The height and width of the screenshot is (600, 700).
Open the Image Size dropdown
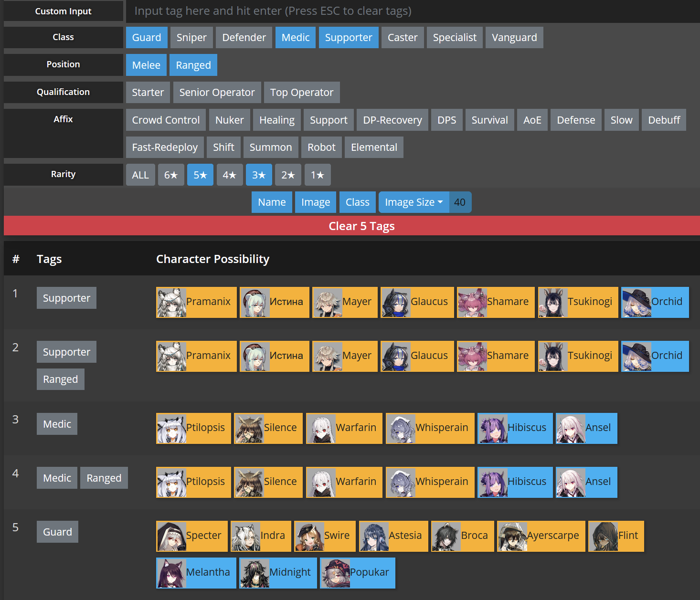(414, 202)
